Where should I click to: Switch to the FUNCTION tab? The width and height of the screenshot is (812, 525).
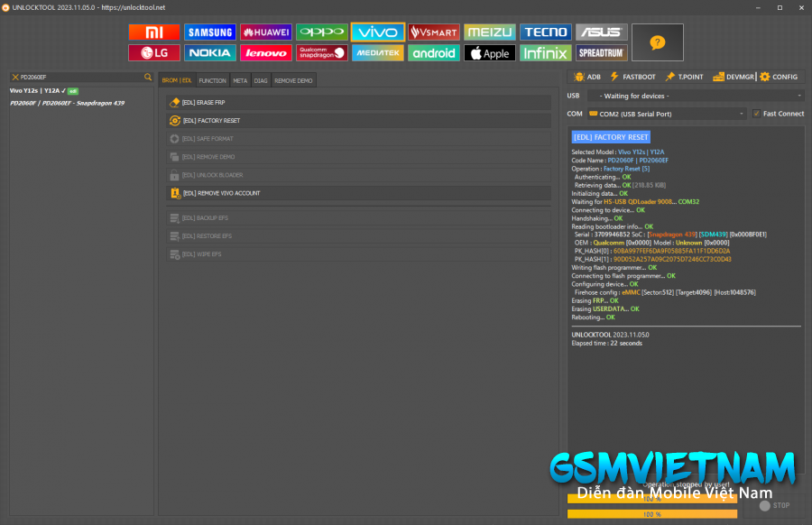click(212, 80)
